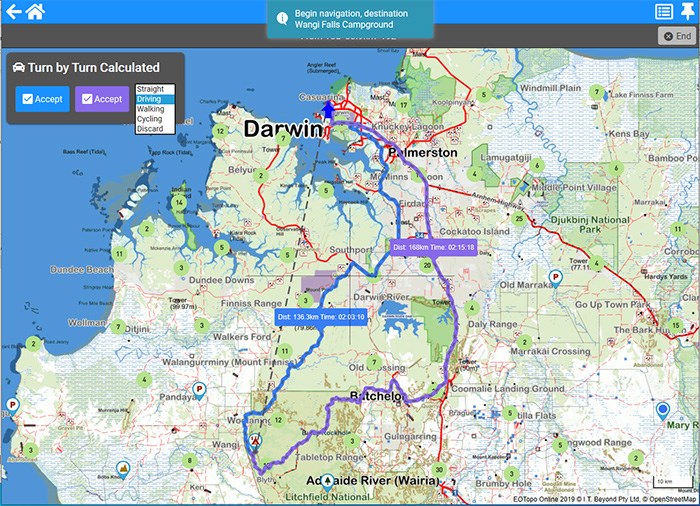Pick Cycling in the route mode list
700x506 pixels.
(x=150, y=119)
